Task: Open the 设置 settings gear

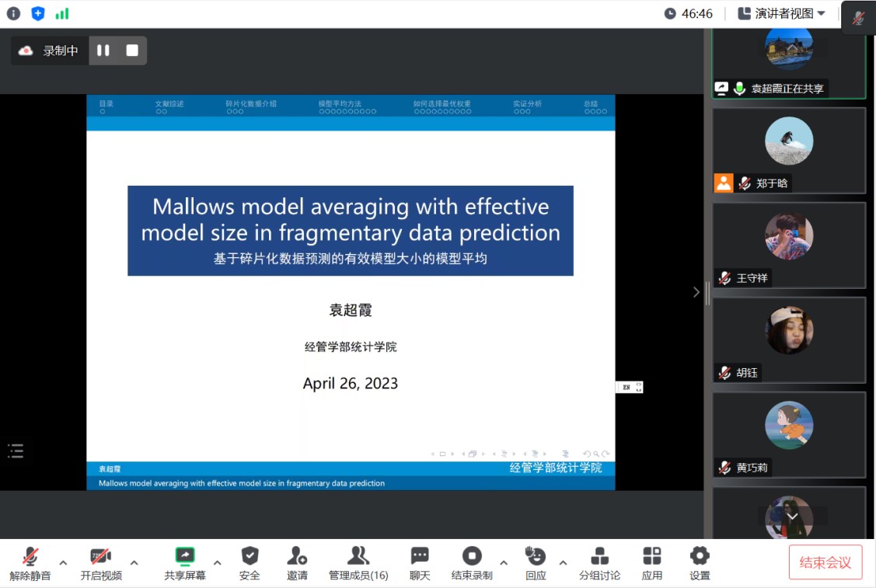Action: pyautogui.click(x=700, y=563)
